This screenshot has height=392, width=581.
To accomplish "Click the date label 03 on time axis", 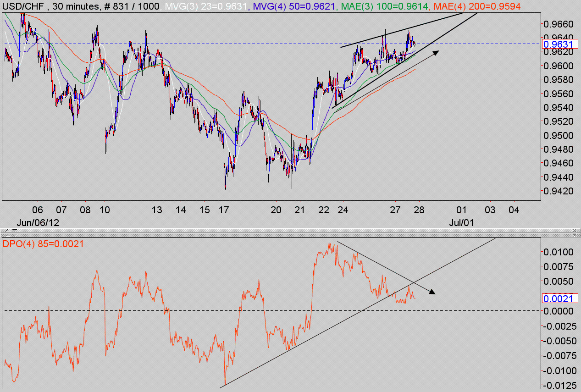I will [490, 210].
